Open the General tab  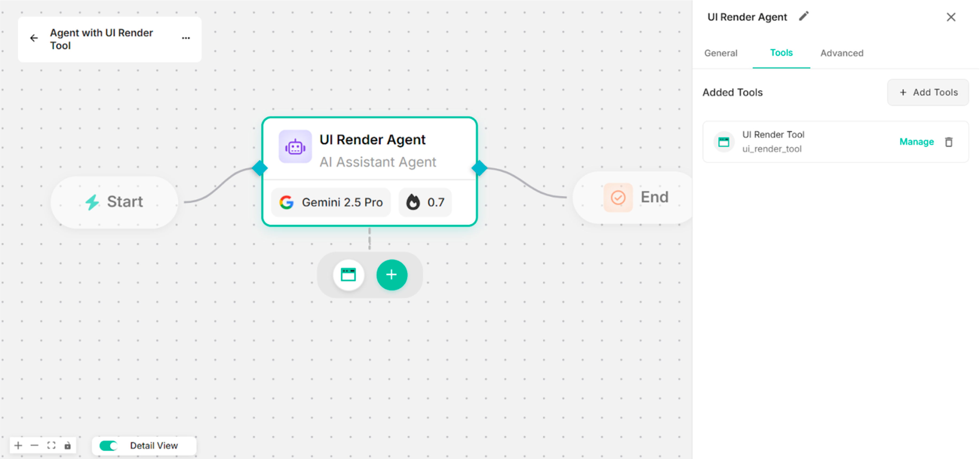coord(721,53)
